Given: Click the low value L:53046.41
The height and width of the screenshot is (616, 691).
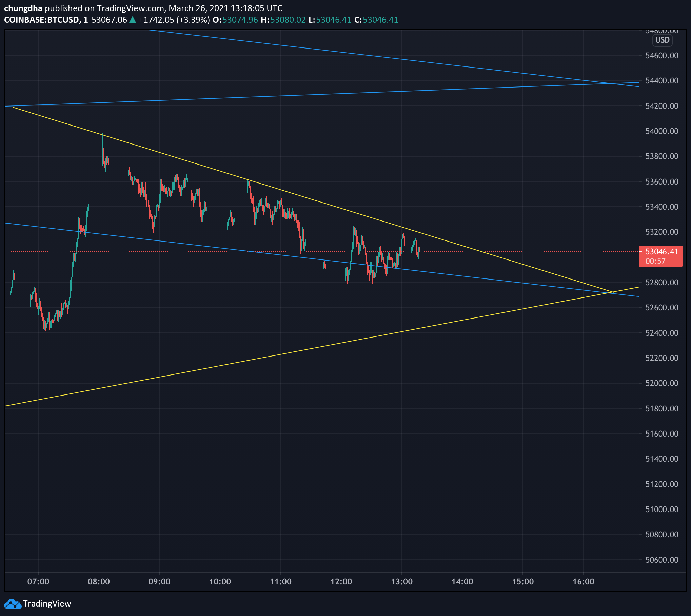Looking at the screenshot, I should pyautogui.click(x=330, y=20).
